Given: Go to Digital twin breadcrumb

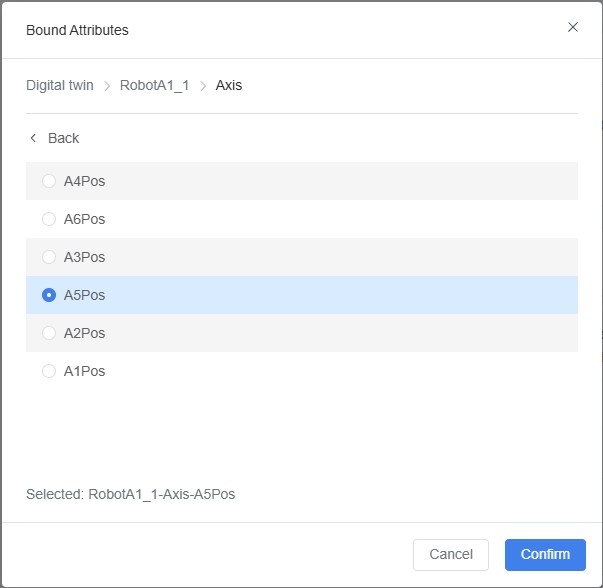Looking at the screenshot, I should [x=60, y=85].
